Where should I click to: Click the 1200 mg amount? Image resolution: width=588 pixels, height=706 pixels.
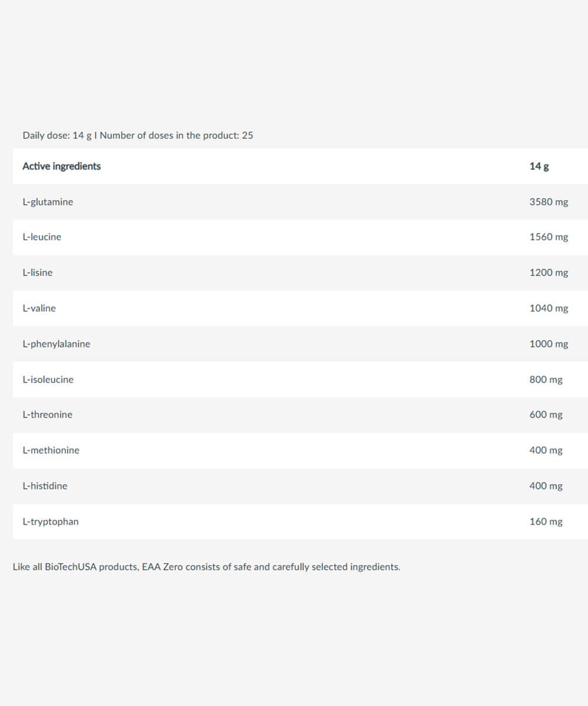pyautogui.click(x=549, y=272)
